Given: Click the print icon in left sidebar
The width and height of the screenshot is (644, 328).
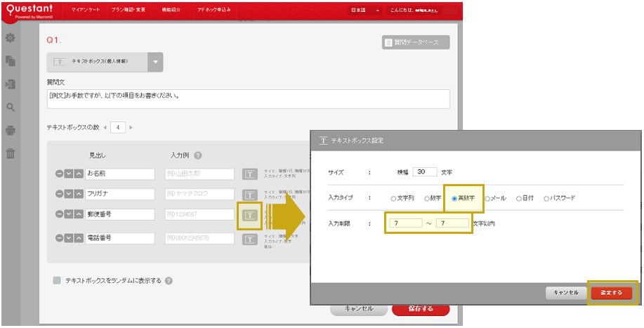Looking at the screenshot, I should coord(11,131).
